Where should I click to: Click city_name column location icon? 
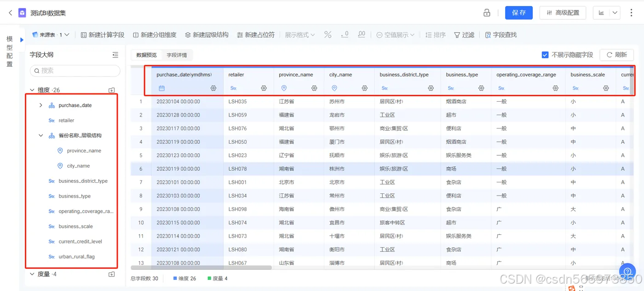(x=334, y=88)
